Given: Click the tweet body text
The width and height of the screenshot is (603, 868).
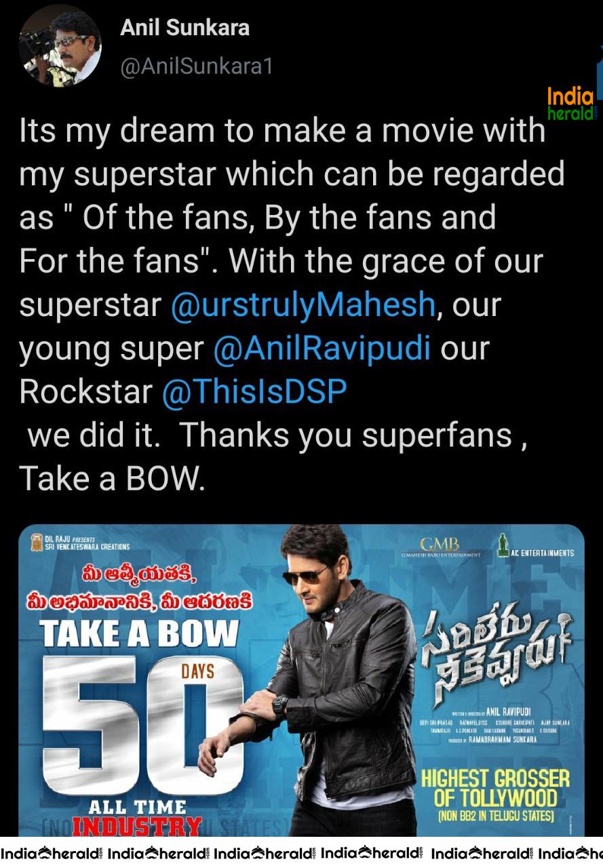Looking at the screenshot, I should (x=292, y=304).
